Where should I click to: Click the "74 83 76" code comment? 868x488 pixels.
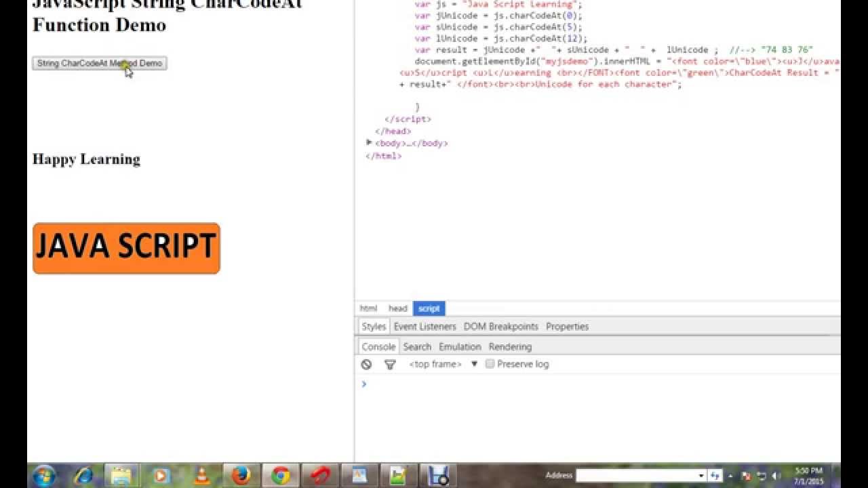(x=771, y=49)
